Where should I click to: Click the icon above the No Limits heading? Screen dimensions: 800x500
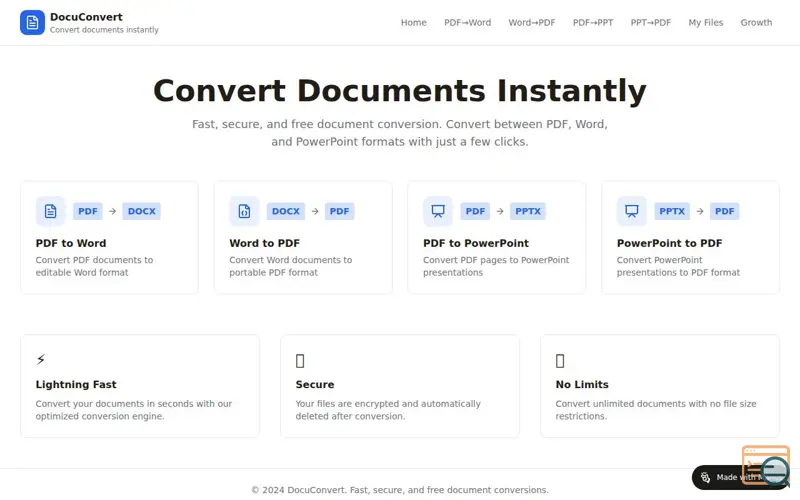pos(560,361)
